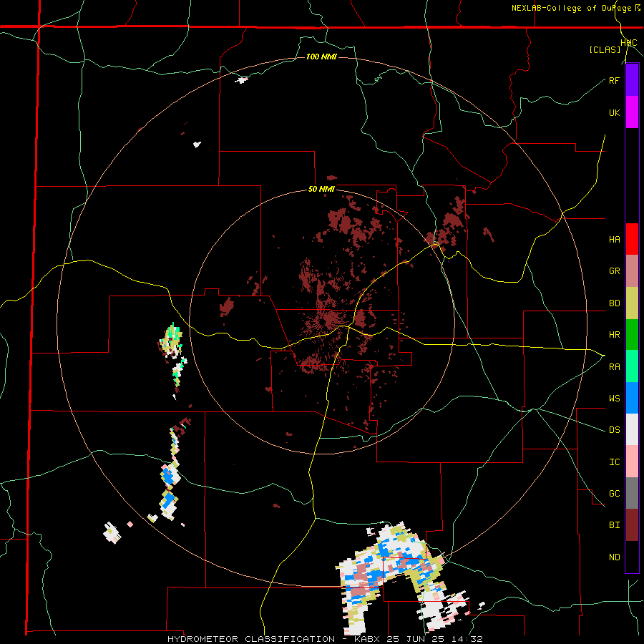Click the 50 NMI range ring label
Image resolution: width=644 pixels, height=644 pixels.
click(x=321, y=190)
